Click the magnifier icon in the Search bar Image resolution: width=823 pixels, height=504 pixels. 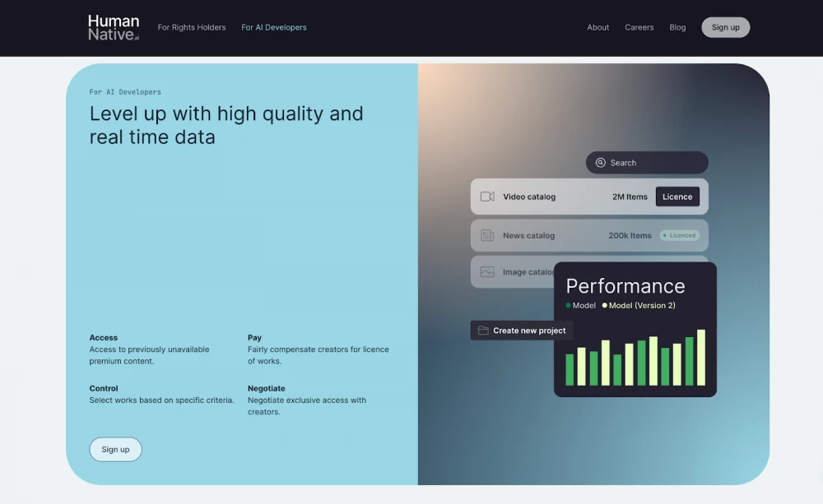click(x=600, y=163)
